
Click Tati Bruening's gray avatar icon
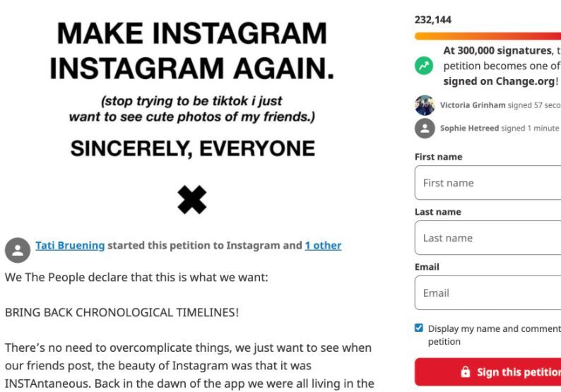coord(16,249)
